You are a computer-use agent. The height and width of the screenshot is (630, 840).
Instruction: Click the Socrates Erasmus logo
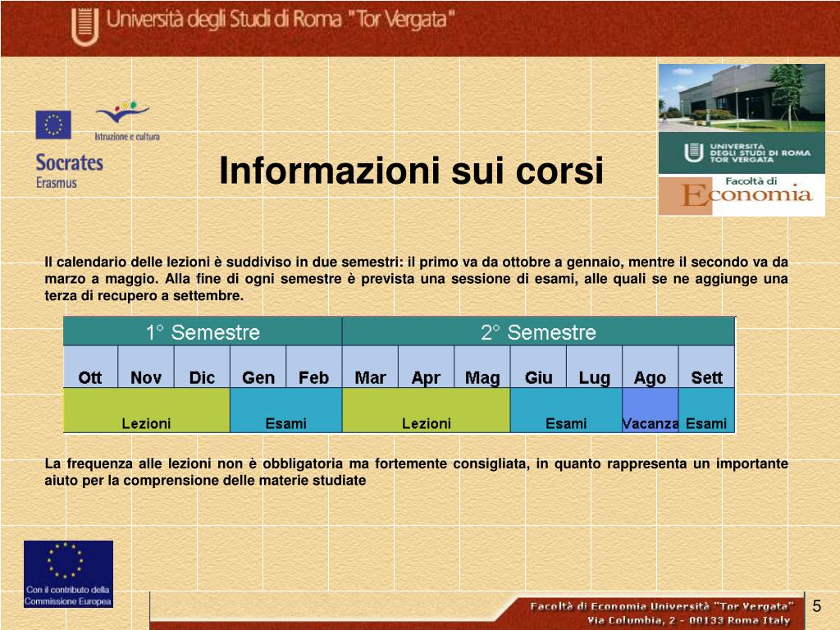[x=70, y=171]
